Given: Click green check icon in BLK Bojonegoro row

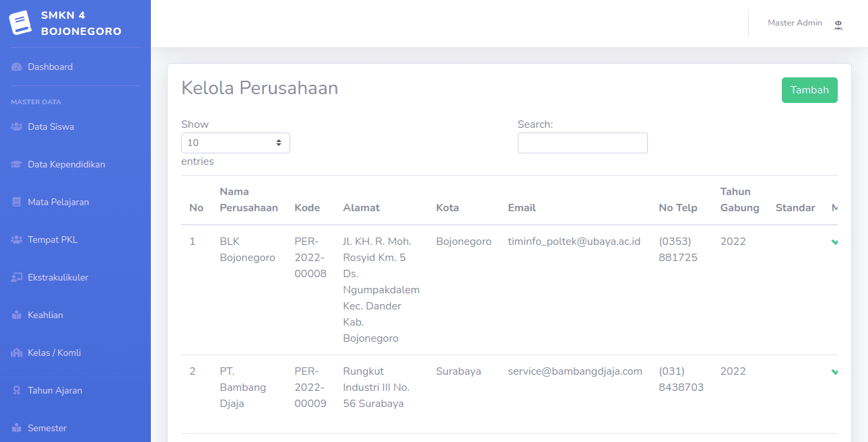Looking at the screenshot, I should pos(834,242).
